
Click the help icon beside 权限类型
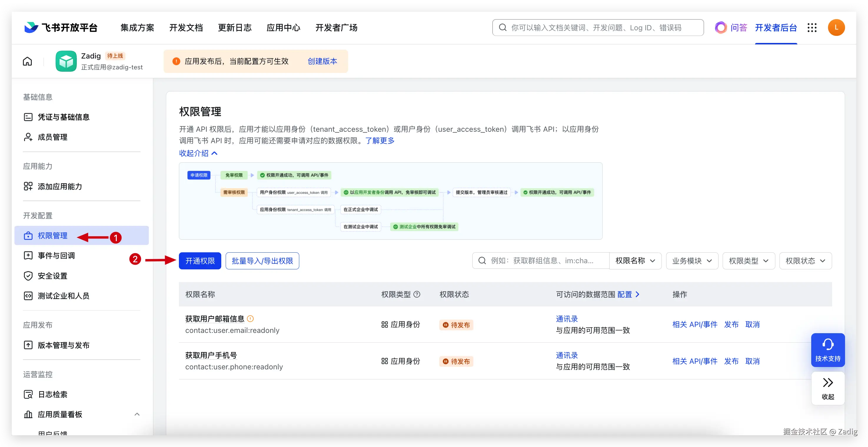(417, 294)
